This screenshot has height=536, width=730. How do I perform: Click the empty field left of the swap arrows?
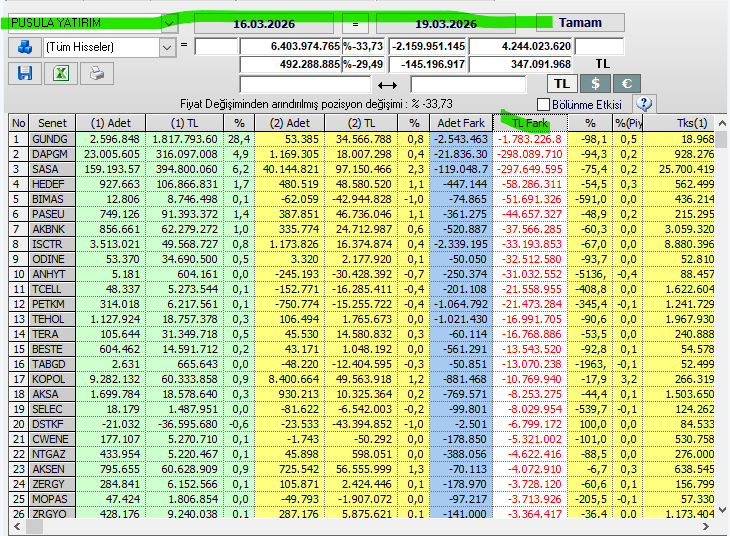pyautogui.click(x=305, y=85)
